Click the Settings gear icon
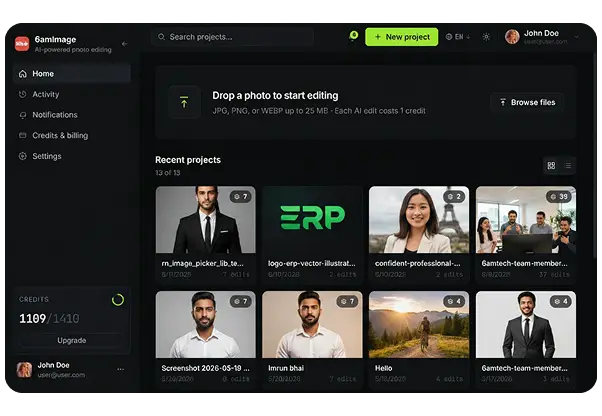 pos(23,156)
